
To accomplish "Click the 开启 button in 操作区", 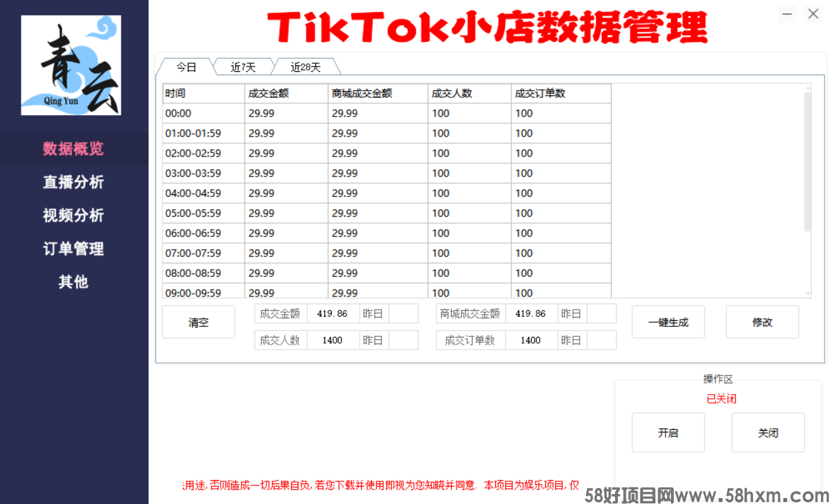I will point(668,433).
